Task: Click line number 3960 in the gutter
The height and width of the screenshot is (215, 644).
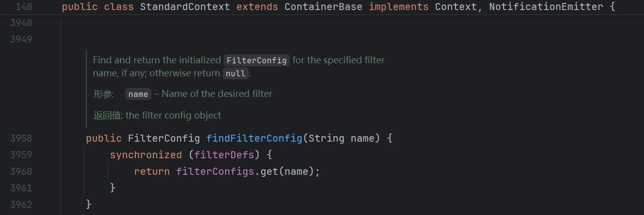Action: click(21, 171)
